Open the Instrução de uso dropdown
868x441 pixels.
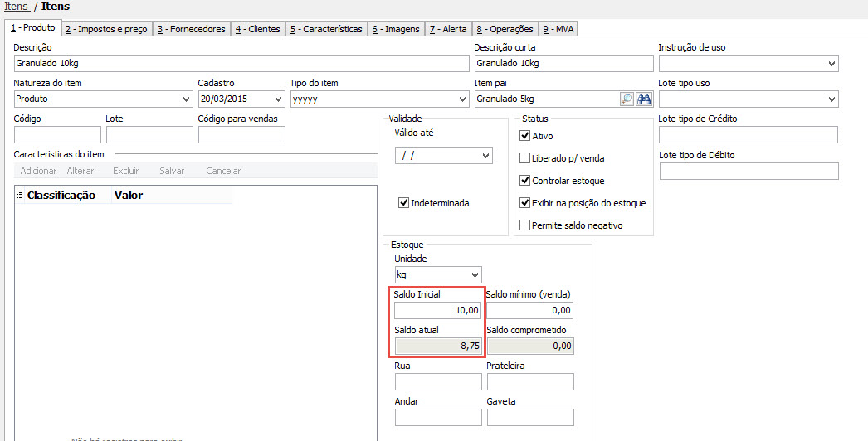[x=832, y=64]
